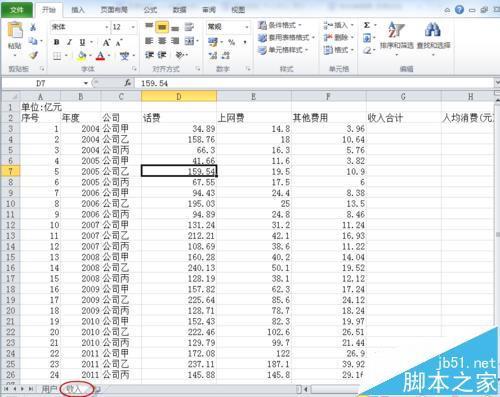Click the Paste clipboard icon

click(14, 30)
